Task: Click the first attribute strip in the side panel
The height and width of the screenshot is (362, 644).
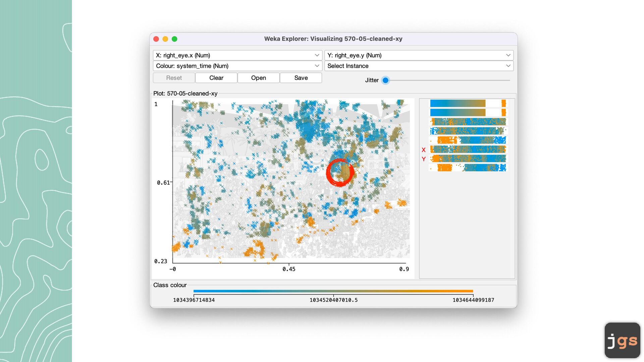Action: pos(468,103)
